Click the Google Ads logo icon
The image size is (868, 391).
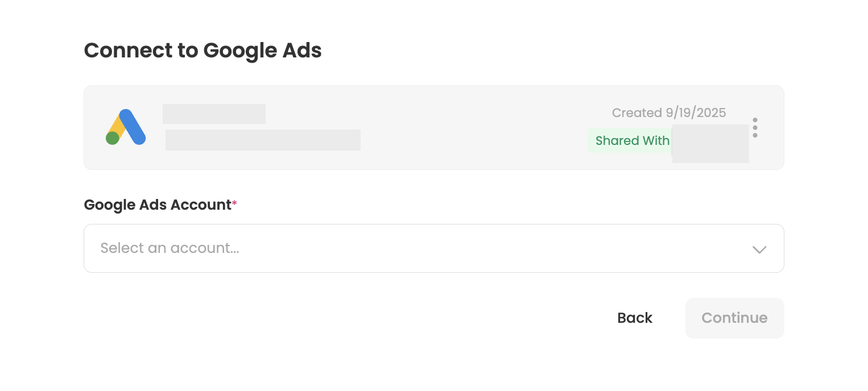(126, 127)
